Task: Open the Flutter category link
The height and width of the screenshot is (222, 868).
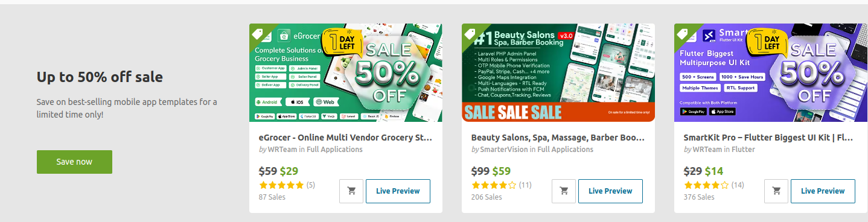Action: click(x=743, y=150)
